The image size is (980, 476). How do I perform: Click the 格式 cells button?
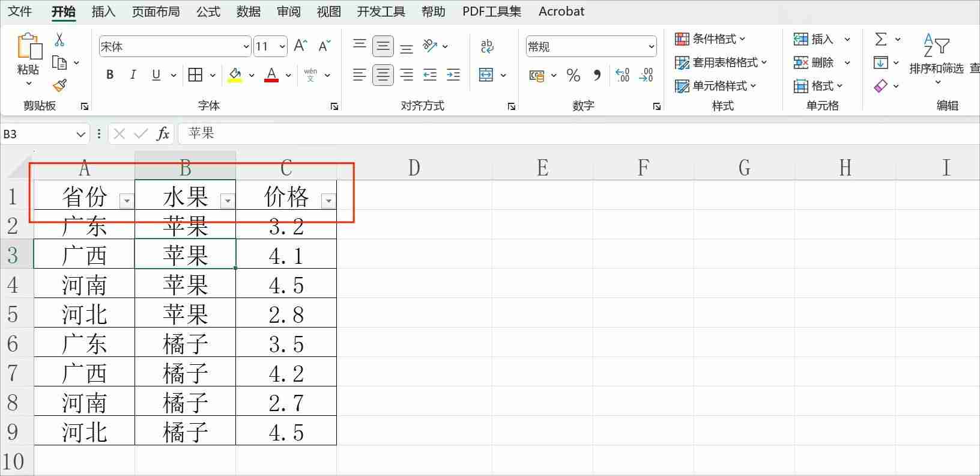pos(818,86)
